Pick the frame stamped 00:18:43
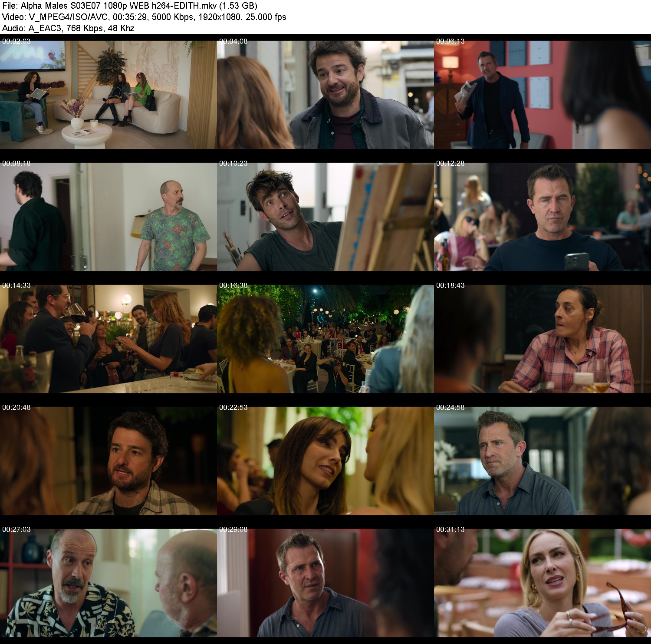 point(542,339)
